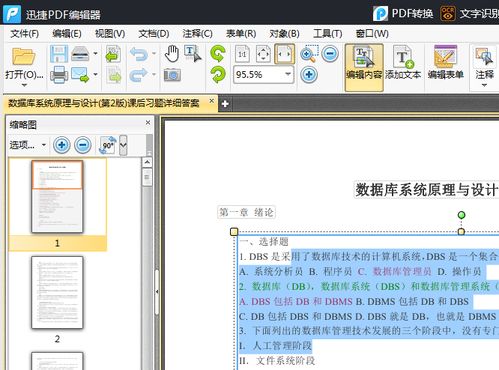Expand the 打开 button dropdown arrow
The height and width of the screenshot is (370, 499).
point(24,85)
